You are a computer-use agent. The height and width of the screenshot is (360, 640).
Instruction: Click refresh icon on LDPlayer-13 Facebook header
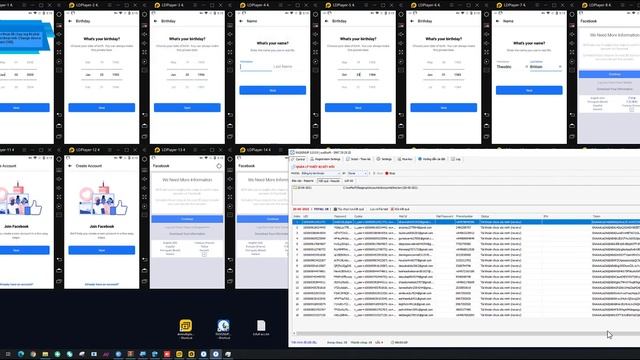[219, 166]
